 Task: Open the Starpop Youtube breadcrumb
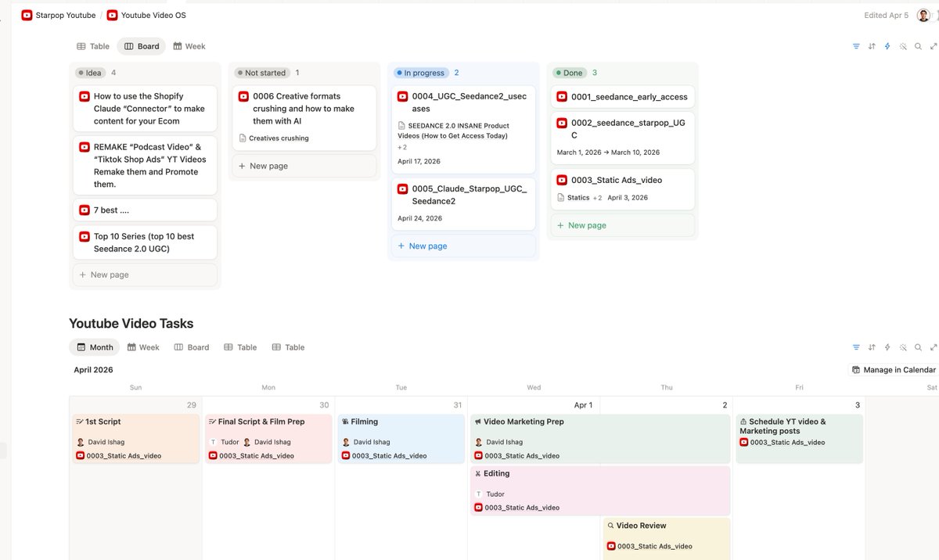tap(59, 15)
